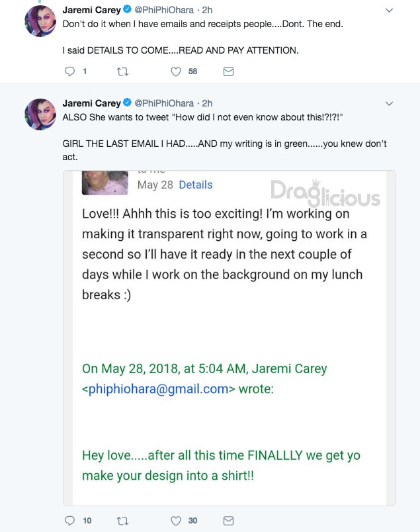Send second tweet via direct message
The width and height of the screenshot is (420, 532).
228,521
